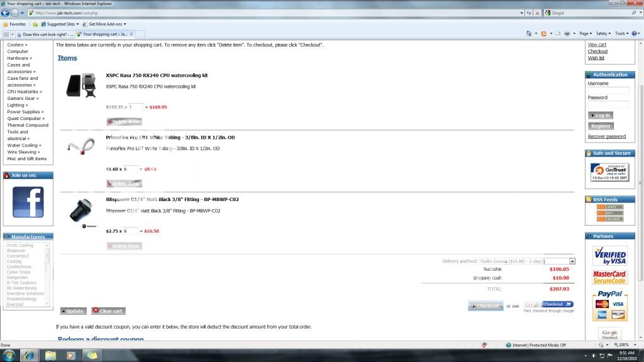Open the Windows Start button

click(9, 355)
